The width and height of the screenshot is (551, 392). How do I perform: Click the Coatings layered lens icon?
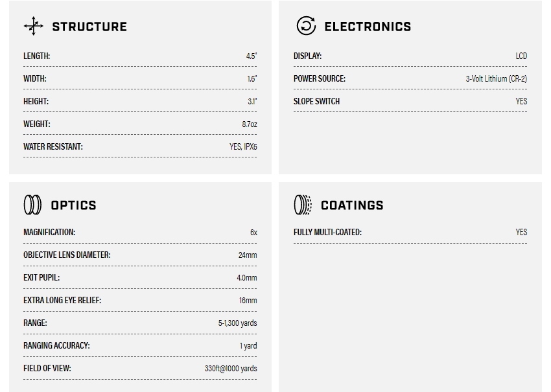tap(303, 205)
